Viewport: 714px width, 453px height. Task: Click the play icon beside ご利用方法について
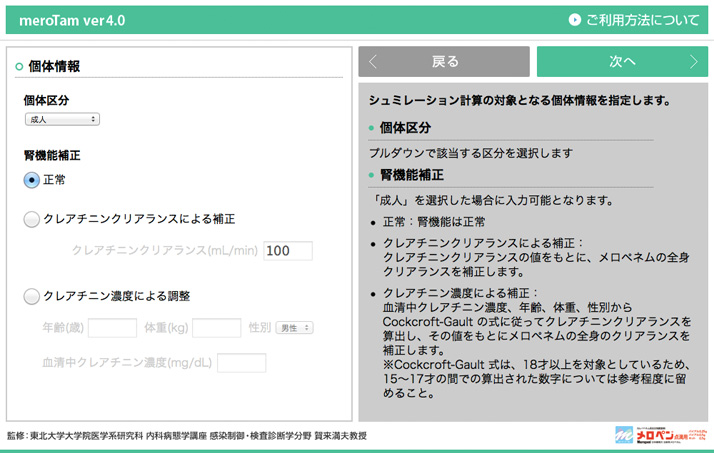(x=575, y=19)
